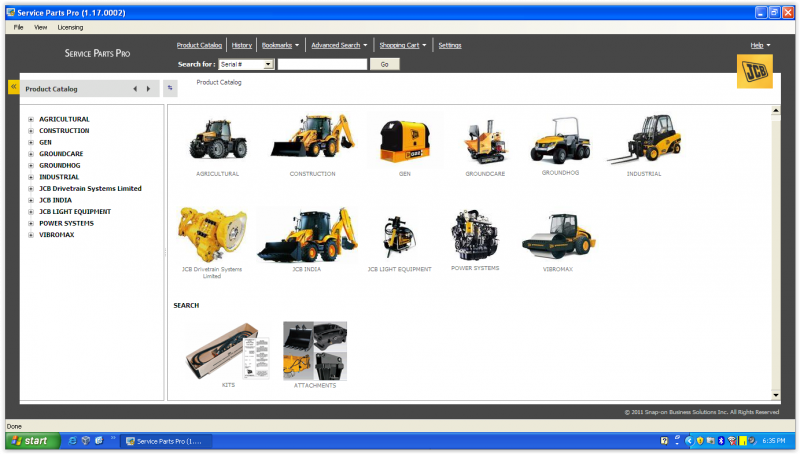Image resolution: width=800 pixels, height=454 pixels.
Task: Expand JCB Drivetrain Systems Limited node
Action: 31,189
